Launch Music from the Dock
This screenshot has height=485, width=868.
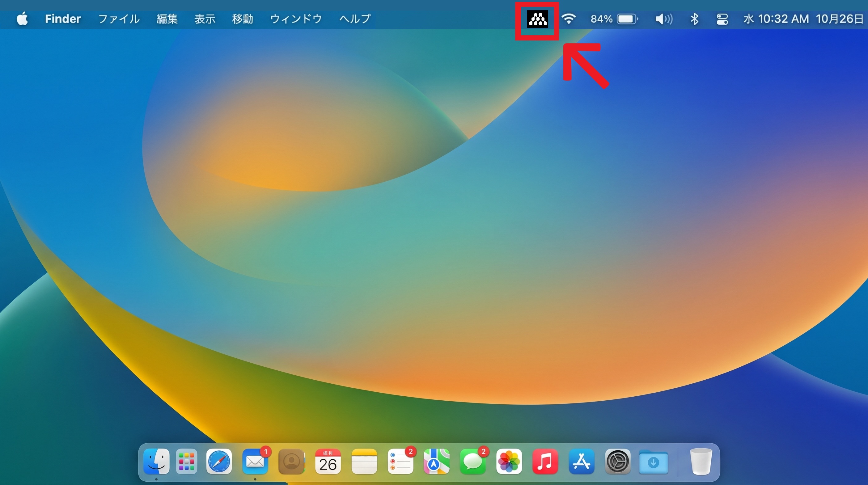[x=545, y=462]
